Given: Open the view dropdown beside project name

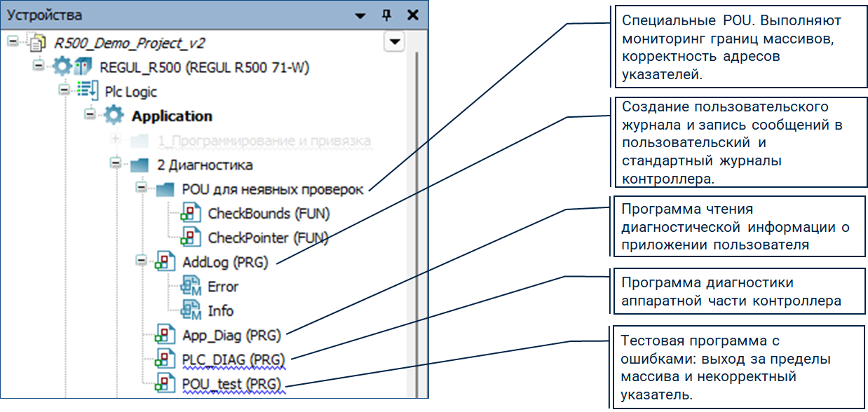Looking at the screenshot, I should tap(395, 42).
